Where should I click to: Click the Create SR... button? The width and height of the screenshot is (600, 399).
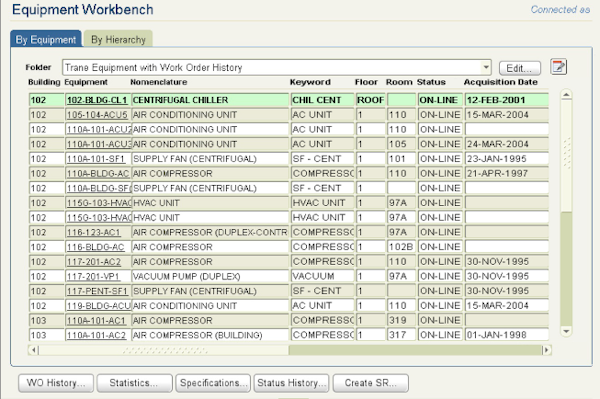(x=370, y=383)
